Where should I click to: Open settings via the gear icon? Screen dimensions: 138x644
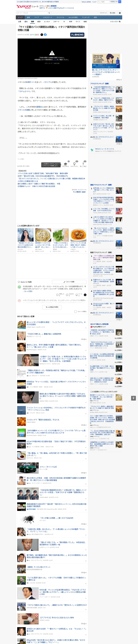(120, 13)
